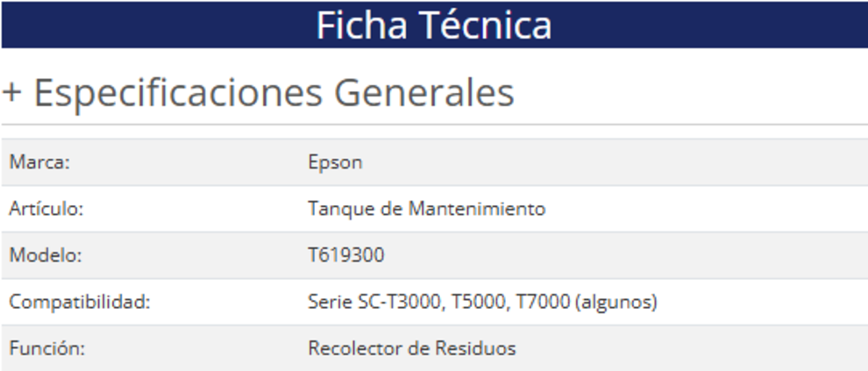Click the plus sign before Especificaciones Generales
The height and width of the screenshot is (371, 868).
tap(11, 93)
